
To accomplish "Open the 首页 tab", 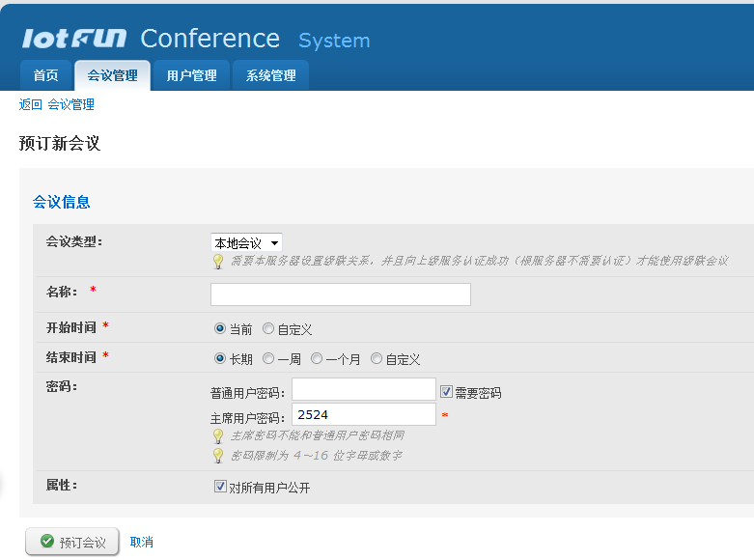I will coord(45,75).
